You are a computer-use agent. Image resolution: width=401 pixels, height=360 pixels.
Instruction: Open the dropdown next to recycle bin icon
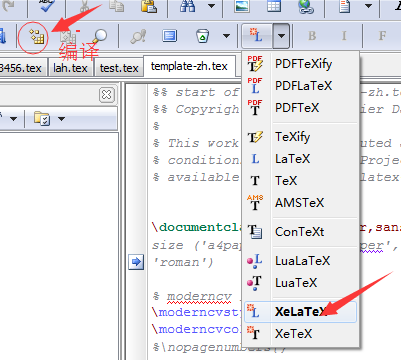coord(226,36)
